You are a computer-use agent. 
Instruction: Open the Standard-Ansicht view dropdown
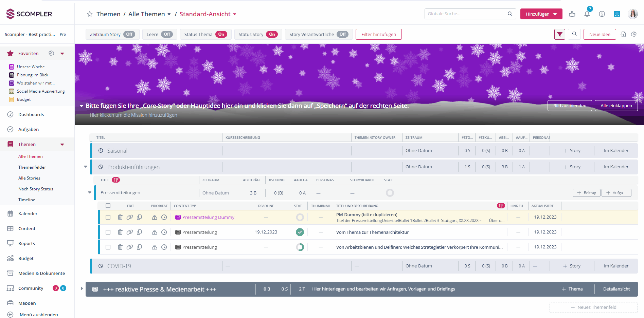pos(234,14)
